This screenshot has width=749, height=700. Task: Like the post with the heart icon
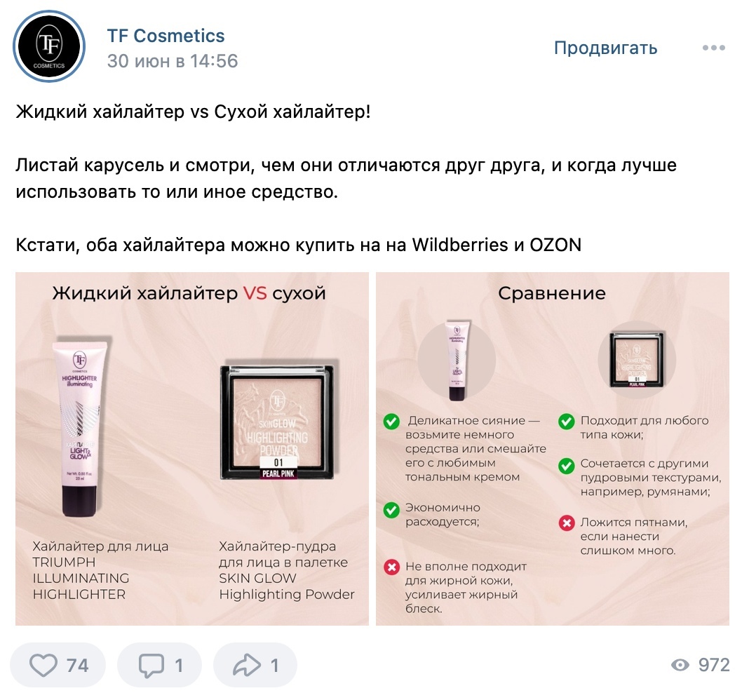pos(58,665)
